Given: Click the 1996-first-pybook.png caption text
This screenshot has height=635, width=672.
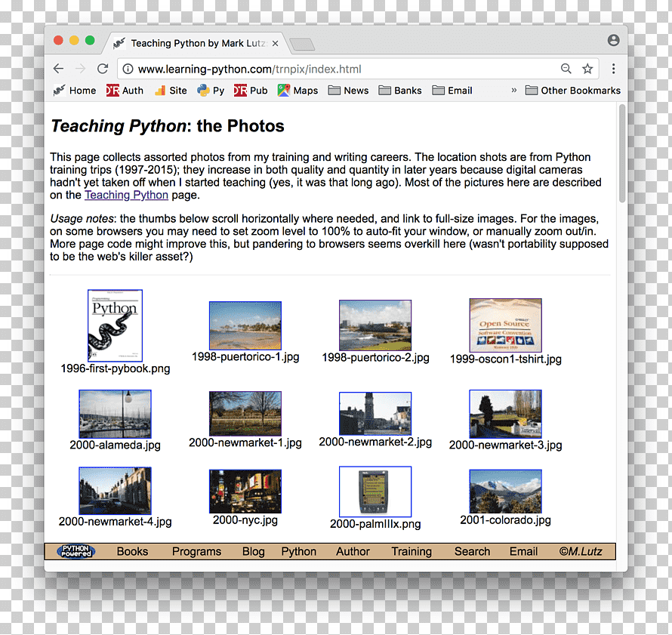Looking at the screenshot, I should pos(116,368).
